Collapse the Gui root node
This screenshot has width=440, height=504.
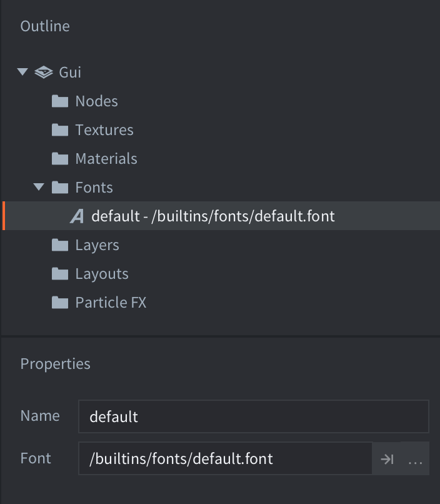[x=23, y=72]
